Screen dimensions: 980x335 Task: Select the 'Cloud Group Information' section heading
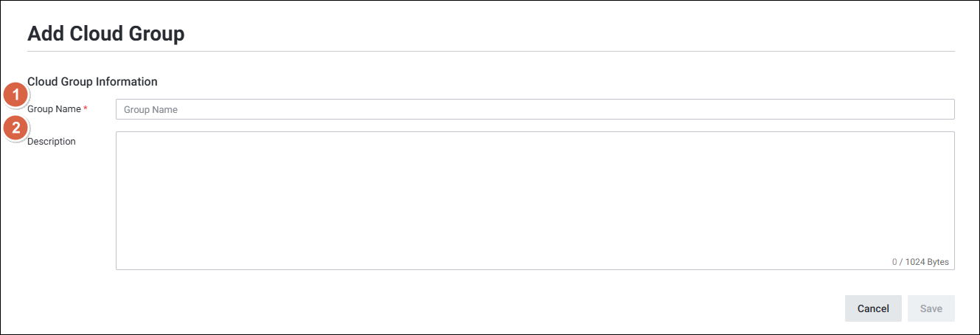pos(92,81)
